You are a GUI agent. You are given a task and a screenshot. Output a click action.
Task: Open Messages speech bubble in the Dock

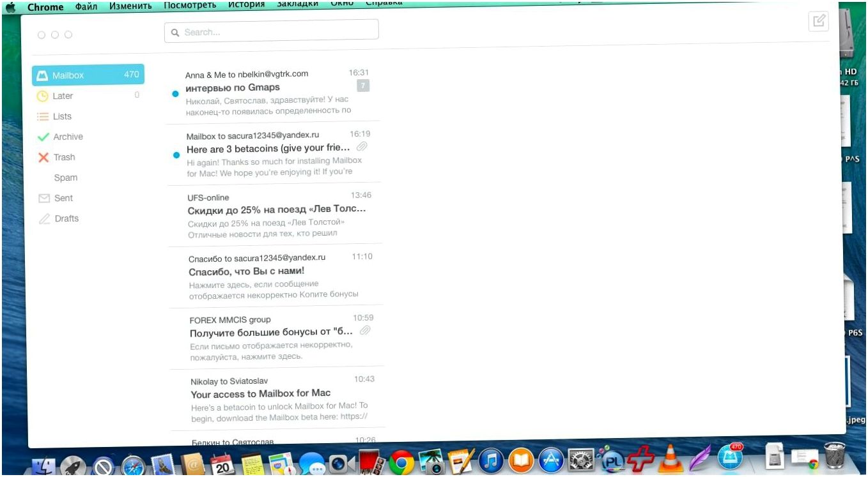click(313, 463)
